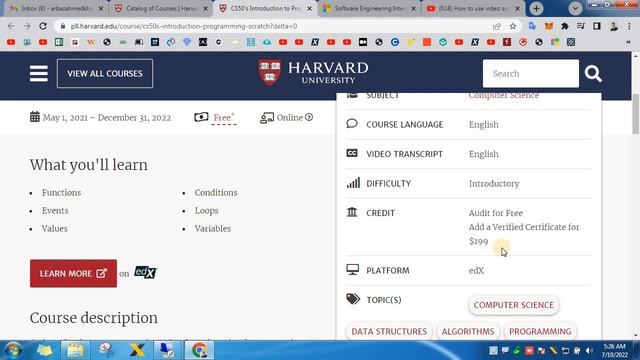Show more bookmarks overflow chevron

(x=629, y=42)
